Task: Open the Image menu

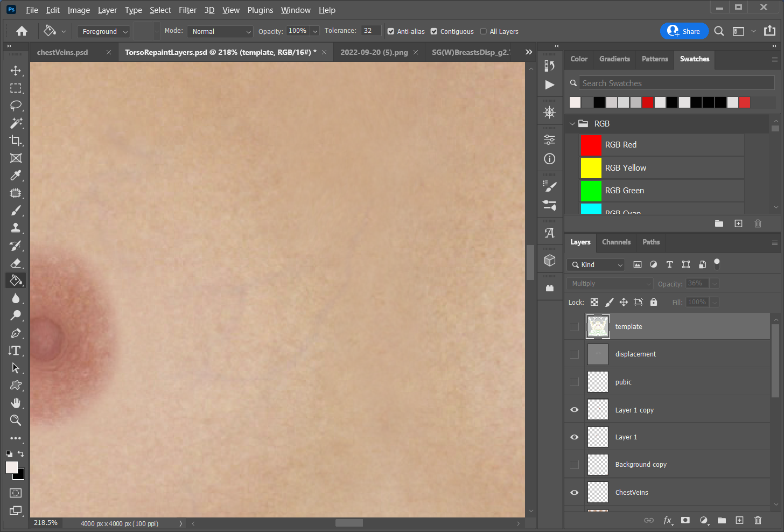Action: point(79,10)
